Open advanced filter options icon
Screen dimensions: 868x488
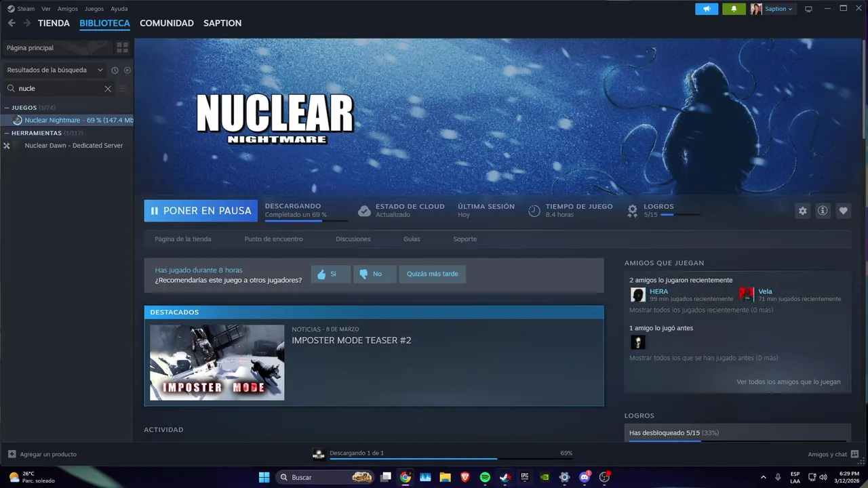[123, 88]
